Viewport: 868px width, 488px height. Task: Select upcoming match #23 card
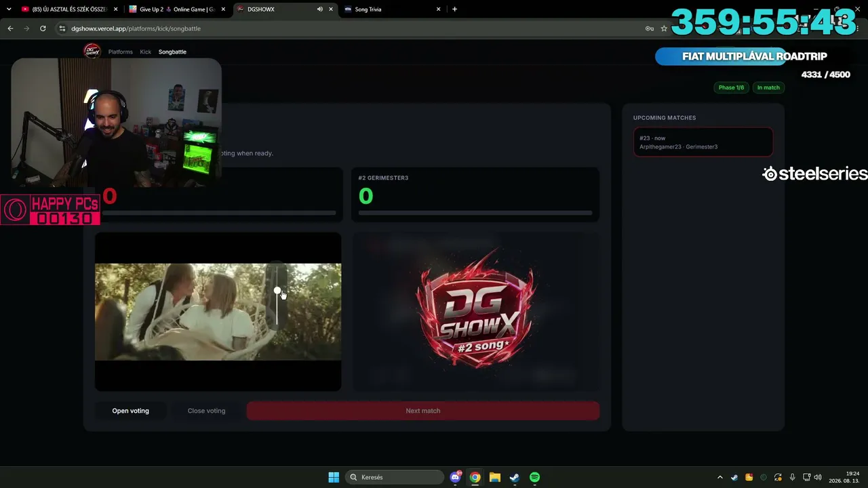click(x=703, y=142)
